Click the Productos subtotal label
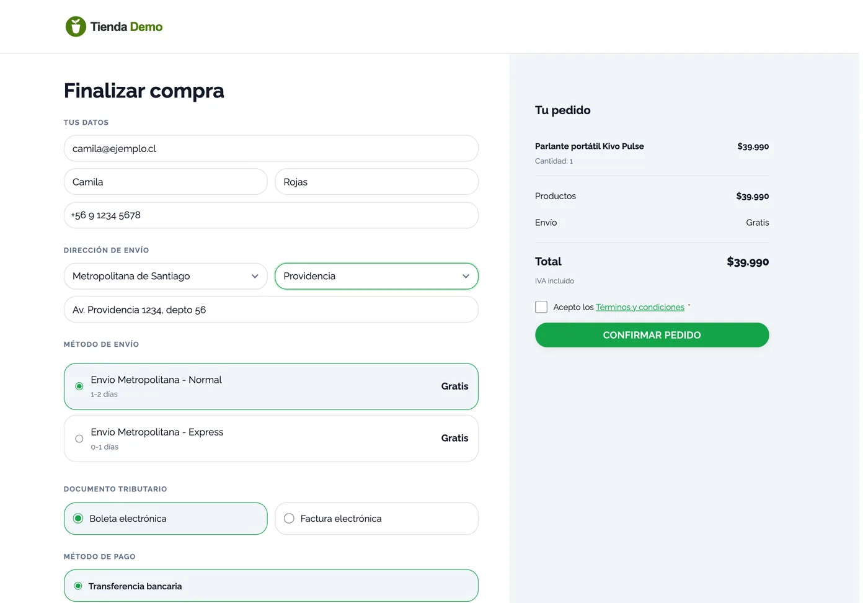Viewport: 868px width, 603px height. [x=556, y=196]
